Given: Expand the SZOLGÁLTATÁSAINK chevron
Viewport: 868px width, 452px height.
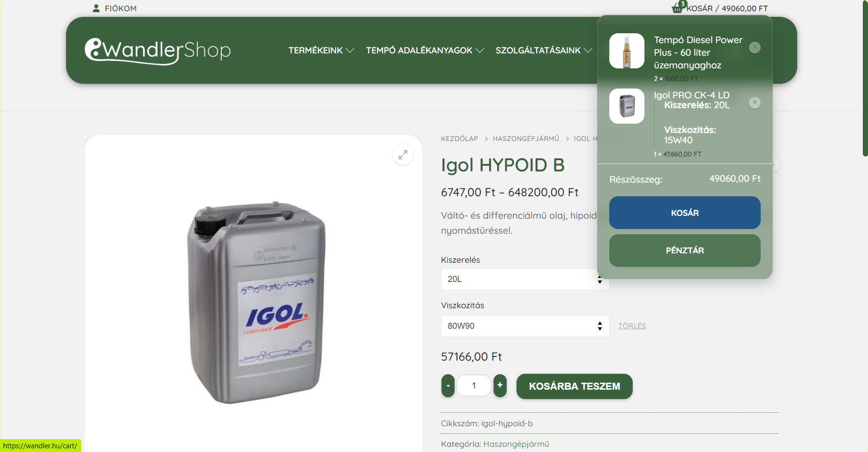Looking at the screenshot, I should (x=588, y=51).
